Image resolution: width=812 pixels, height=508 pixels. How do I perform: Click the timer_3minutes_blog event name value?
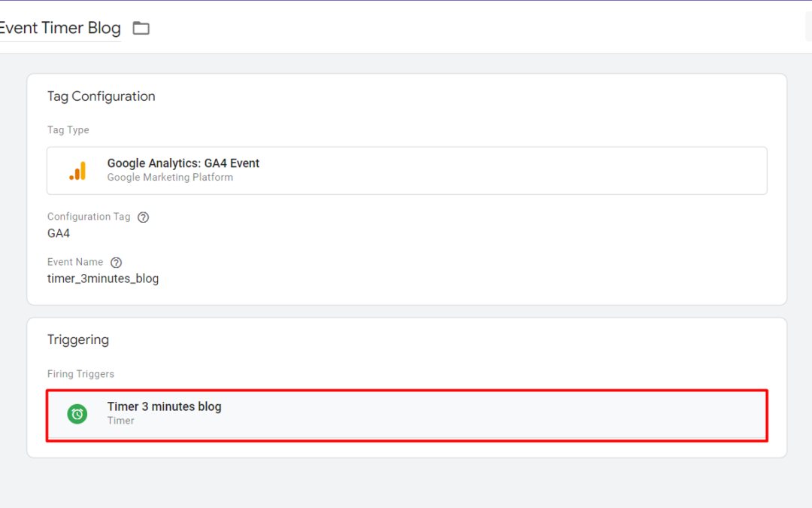(103, 278)
